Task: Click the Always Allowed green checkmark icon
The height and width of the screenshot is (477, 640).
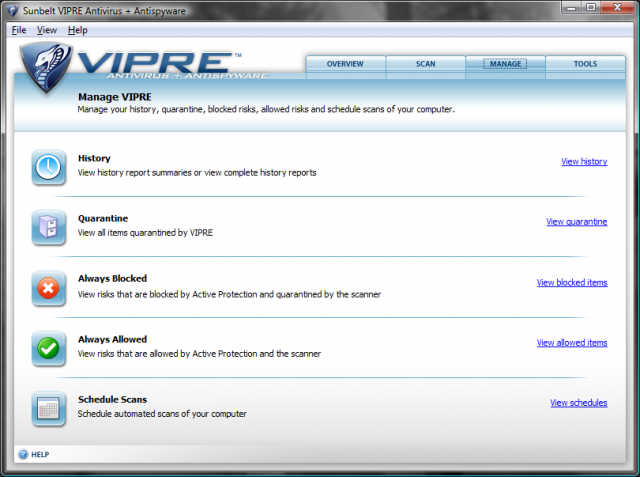Action: click(49, 348)
